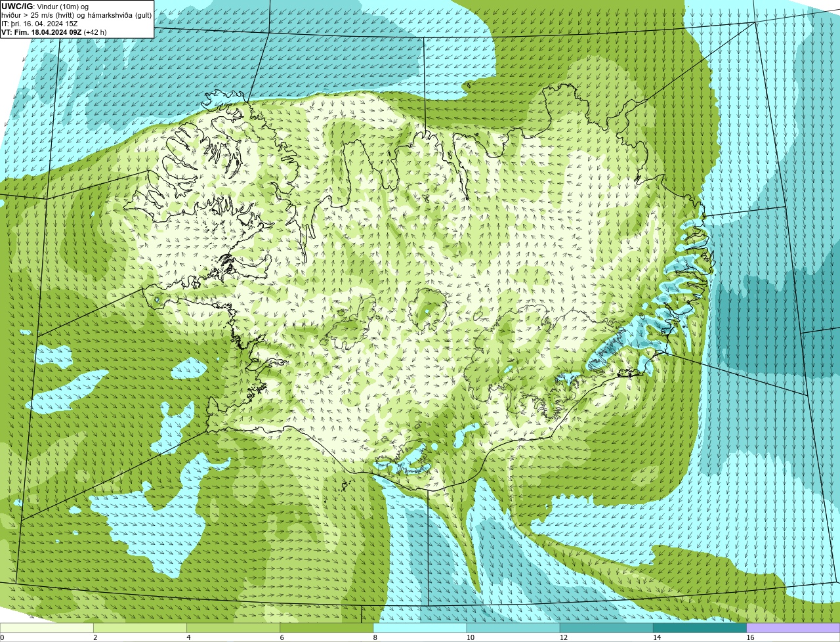Viewport: 840px width, 642px height.
Task: Click the legend tick label '4'
Action: [188, 637]
